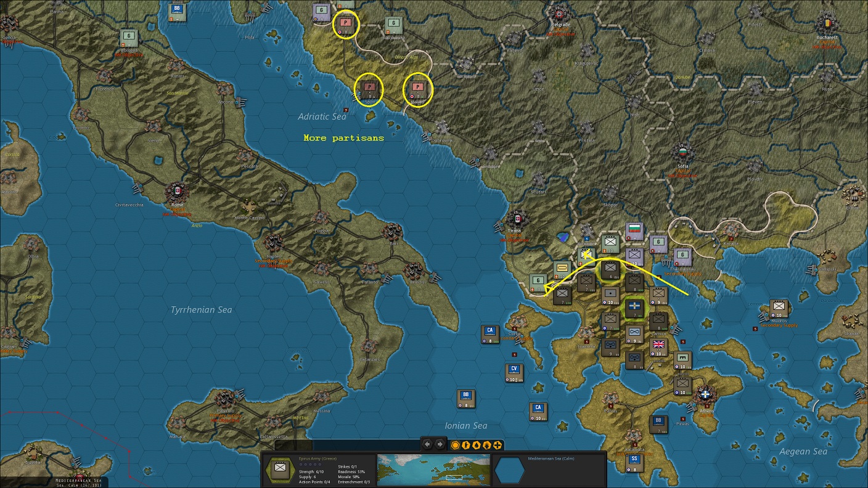Toggle the flame icon in the orange toolbar
This screenshot has height=488, width=868.
click(x=487, y=445)
